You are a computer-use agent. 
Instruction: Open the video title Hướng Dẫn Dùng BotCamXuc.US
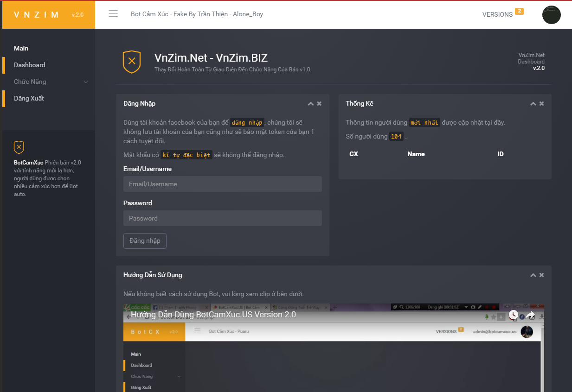tap(213, 315)
